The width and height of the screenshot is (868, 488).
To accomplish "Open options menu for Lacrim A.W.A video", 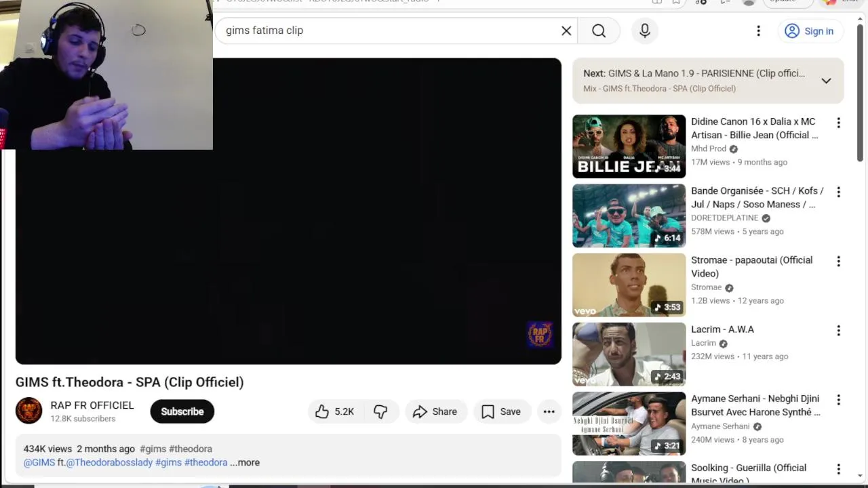I will [838, 330].
